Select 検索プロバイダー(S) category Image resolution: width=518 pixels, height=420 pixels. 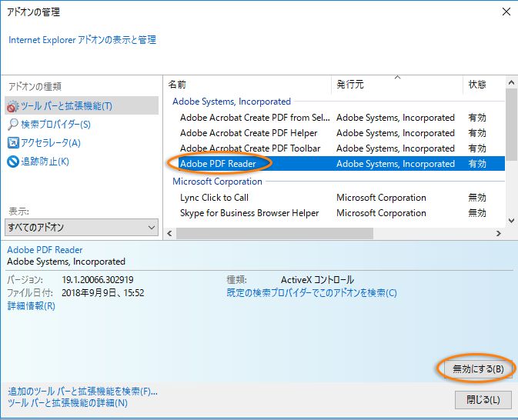tap(55, 125)
